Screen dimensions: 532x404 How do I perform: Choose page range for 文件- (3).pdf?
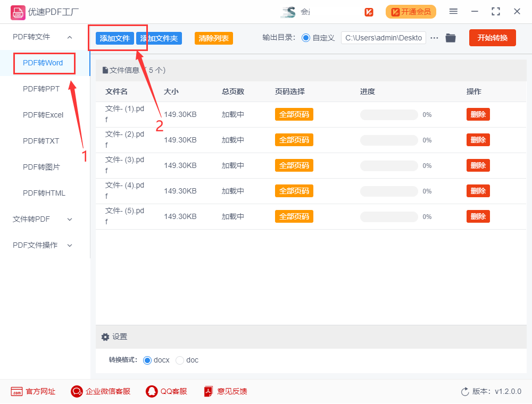294,165
